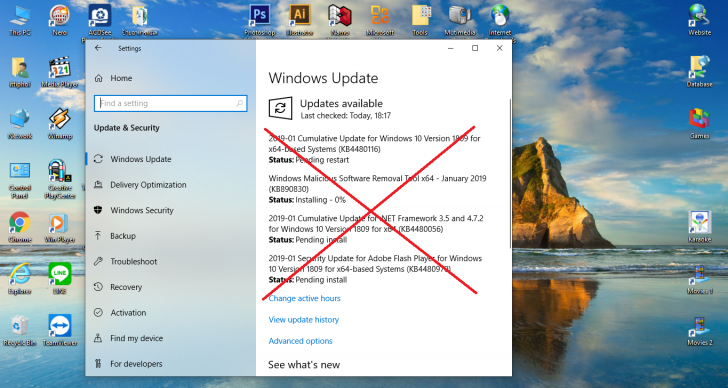Open Backup settings
The image size is (728, 388).
170,236
